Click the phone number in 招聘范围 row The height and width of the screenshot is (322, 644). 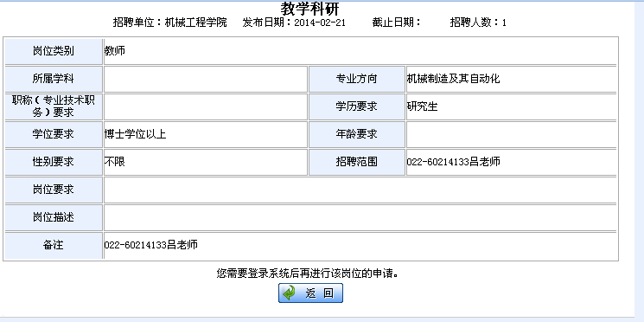(x=437, y=162)
